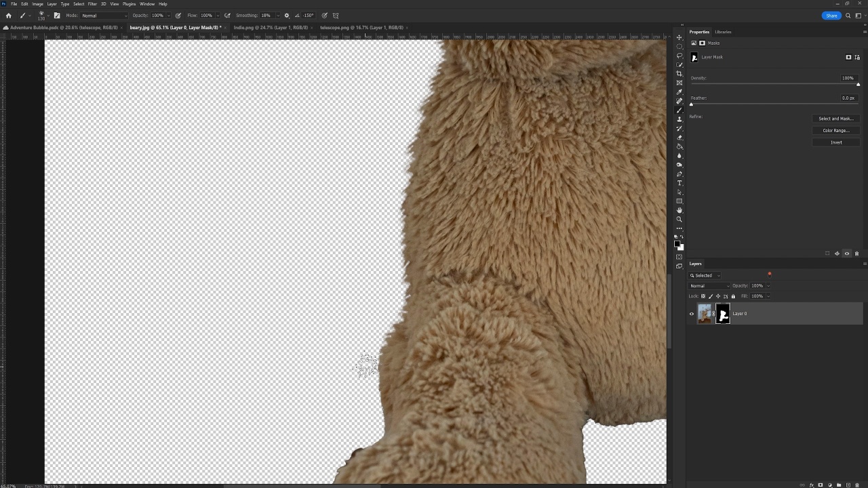Select the Clone Stamp tool

(679, 119)
